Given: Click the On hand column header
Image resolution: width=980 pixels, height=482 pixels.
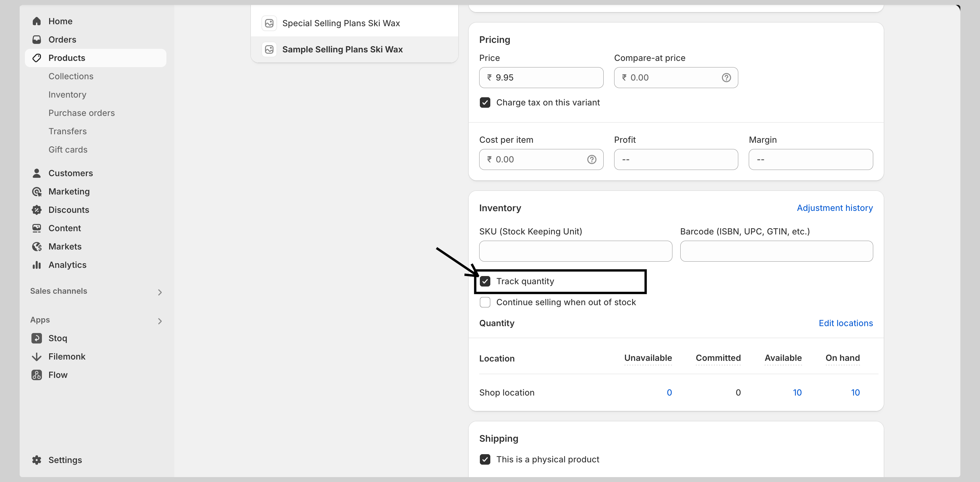Looking at the screenshot, I should [843, 358].
